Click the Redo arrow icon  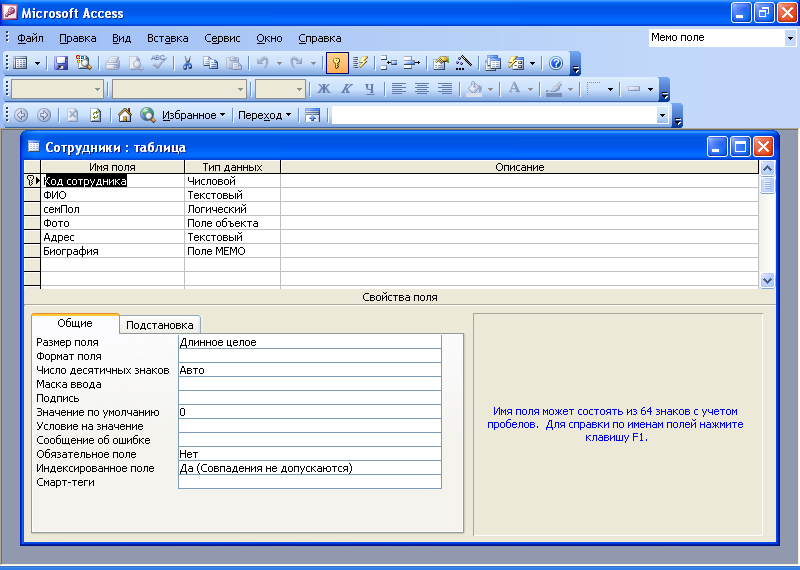coord(296,63)
